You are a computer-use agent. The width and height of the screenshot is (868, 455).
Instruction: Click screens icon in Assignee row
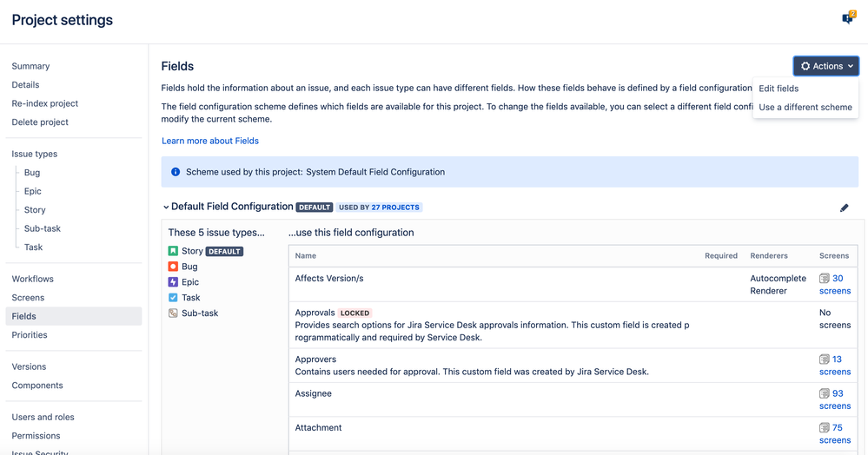(x=825, y=393)
